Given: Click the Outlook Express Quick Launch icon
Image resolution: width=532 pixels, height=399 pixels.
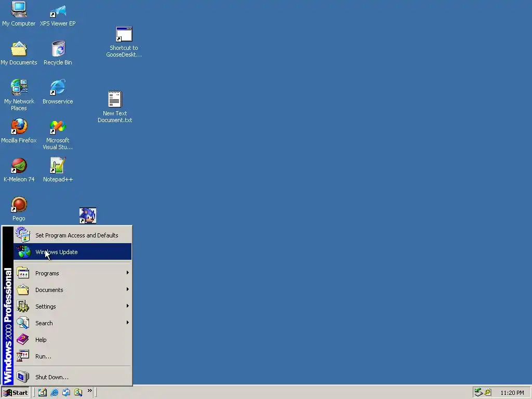Looking at the screenshot, I should tap(66, 393).
